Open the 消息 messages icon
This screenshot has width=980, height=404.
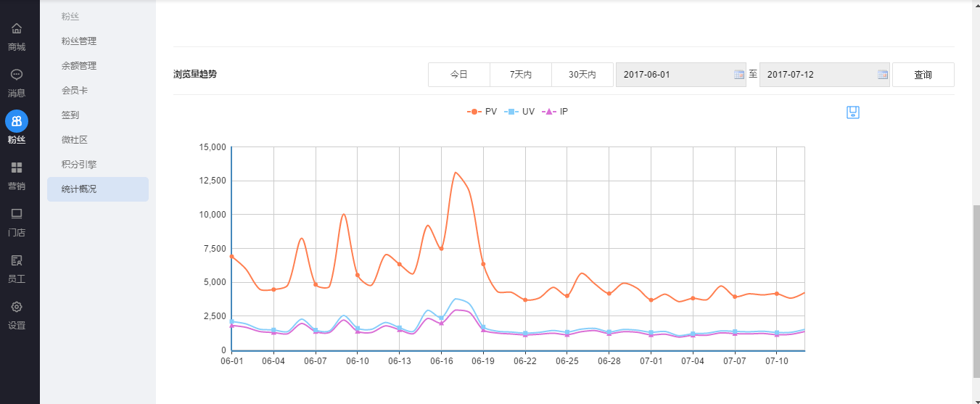pyautogui.click(x=16, y=75)
